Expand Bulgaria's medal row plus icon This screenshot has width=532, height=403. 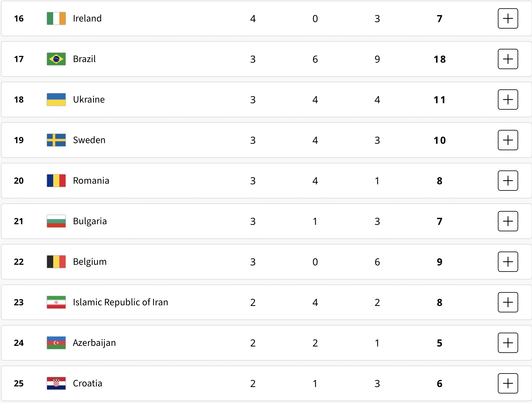point(508,221)
